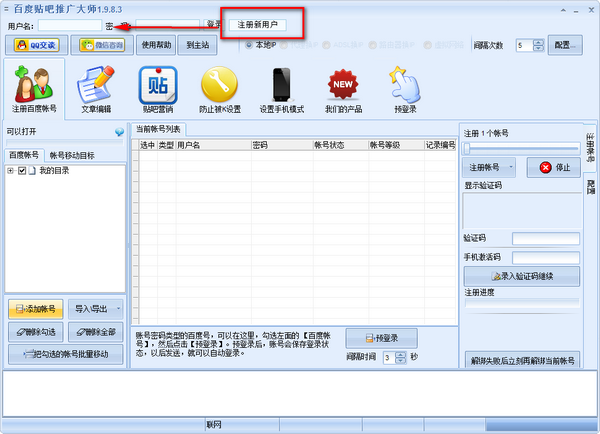Viewport: 600px width, 434px height.
Task: Open the 导入\导出 dropdown
Action: (x=97, y=308)
